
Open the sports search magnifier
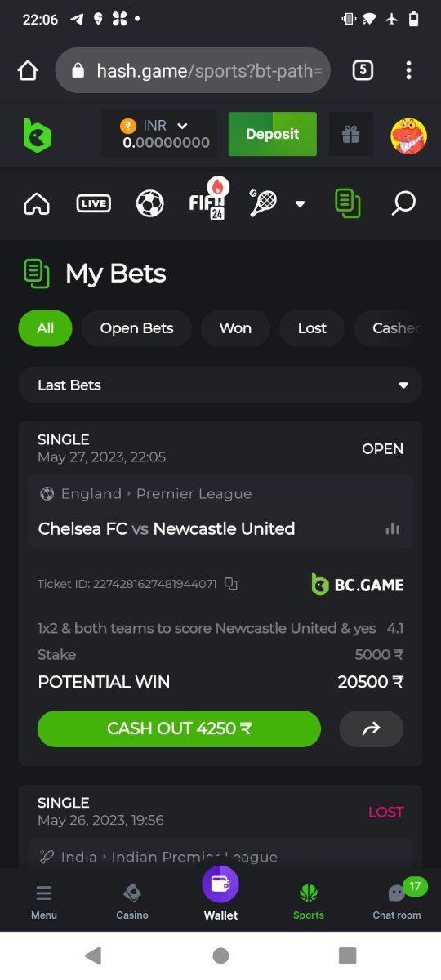click(403, 203)
